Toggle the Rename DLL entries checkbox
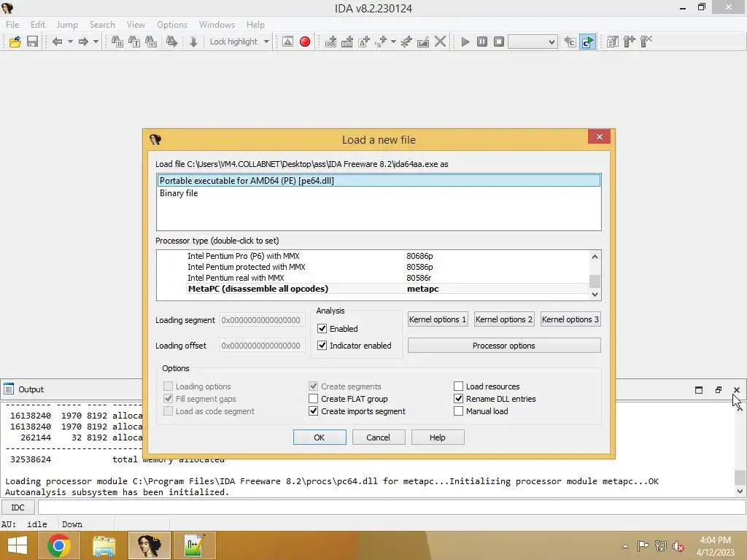The width and height of the screenshot is (747, 560). [458, 399]
